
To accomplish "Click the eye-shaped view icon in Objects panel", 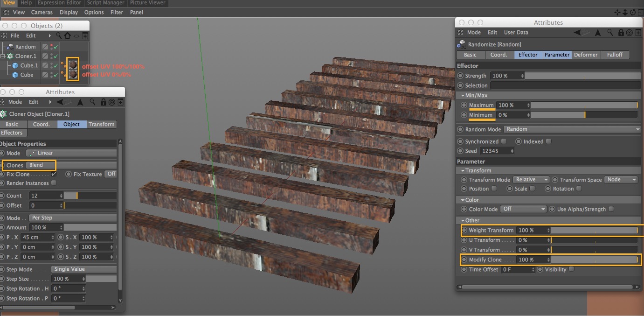I will pyautogui.click(x=76, y=35).
